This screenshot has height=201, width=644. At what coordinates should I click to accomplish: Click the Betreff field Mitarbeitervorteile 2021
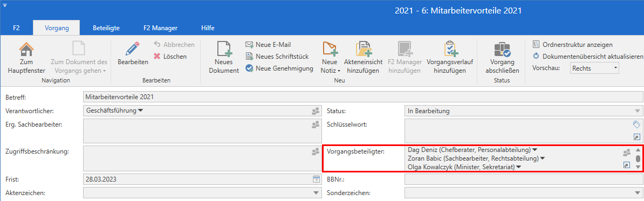(363, 97)
